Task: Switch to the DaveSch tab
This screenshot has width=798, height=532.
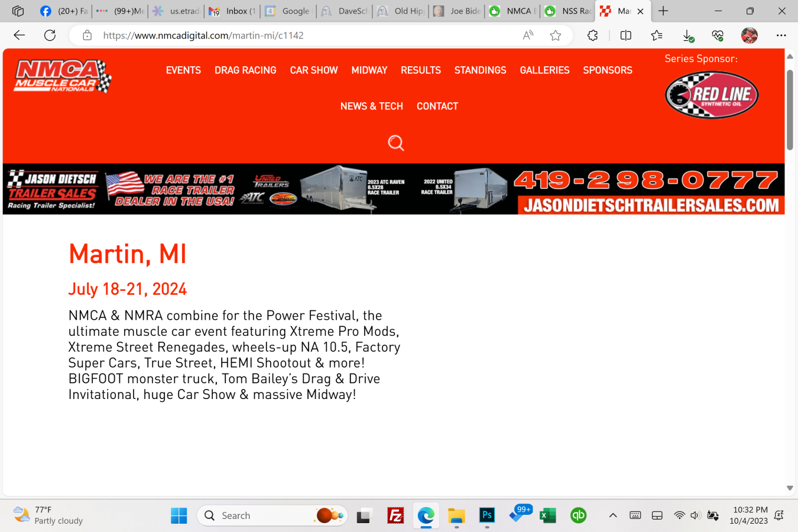Action: pyautogui.click(x=345, y=11)
